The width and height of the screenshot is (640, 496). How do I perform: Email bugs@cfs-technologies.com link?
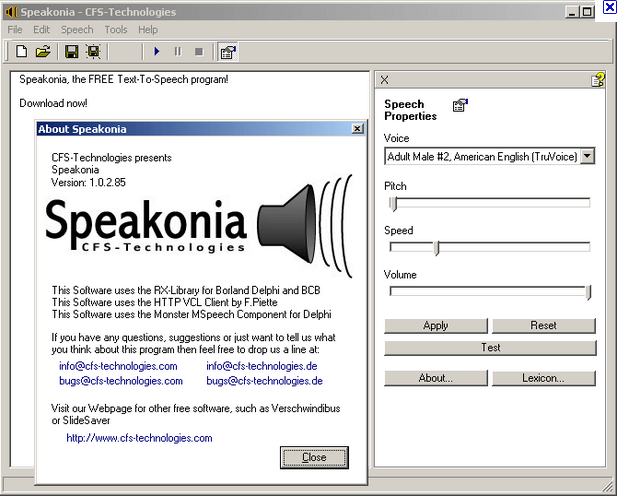(121, 381)
